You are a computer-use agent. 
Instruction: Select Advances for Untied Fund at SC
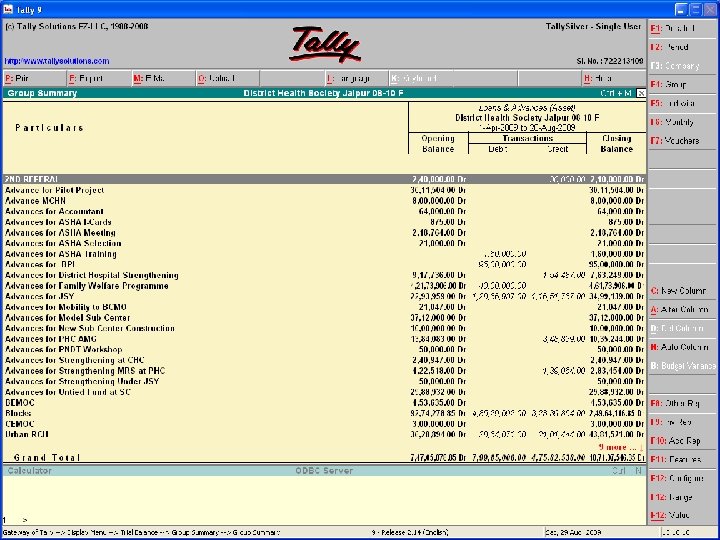324,392
